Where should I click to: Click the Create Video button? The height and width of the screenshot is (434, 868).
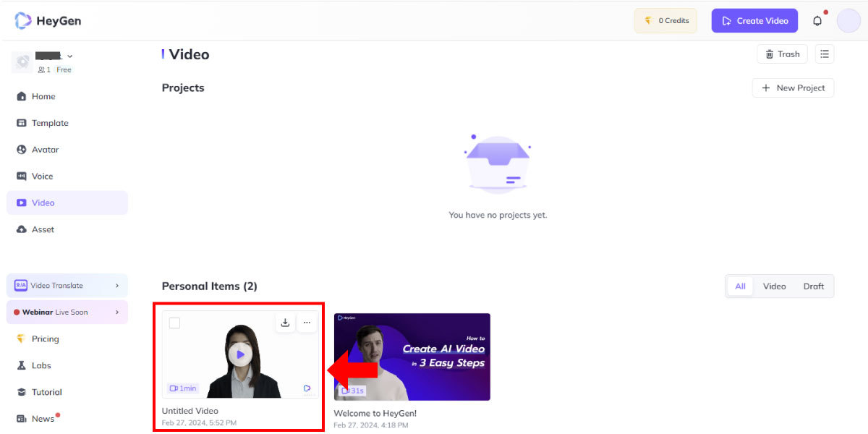(x=754, y=21)
